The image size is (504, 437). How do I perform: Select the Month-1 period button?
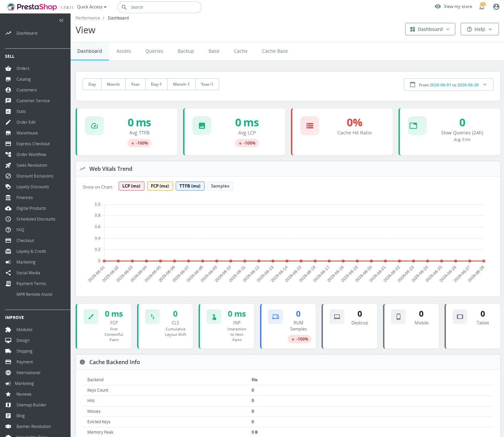tap(181, 84)
